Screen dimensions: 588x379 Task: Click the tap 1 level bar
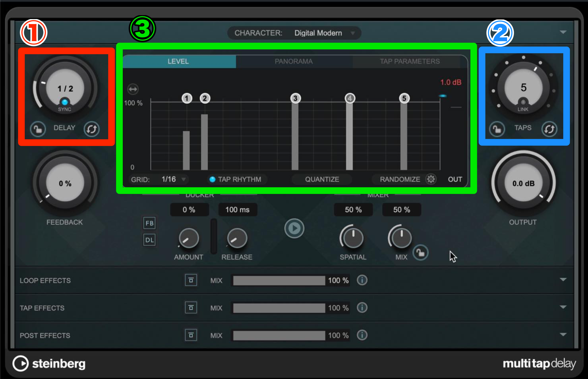186,150
